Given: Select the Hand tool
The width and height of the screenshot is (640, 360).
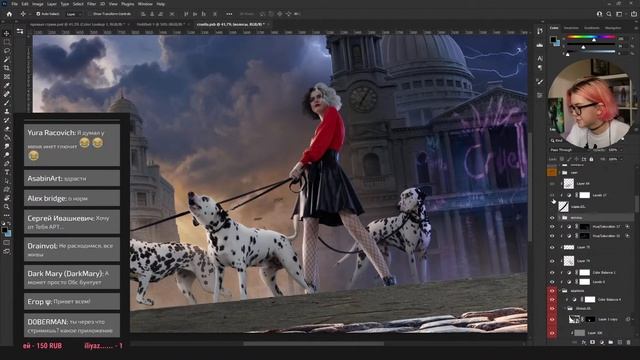Looking at the screenshot, I should pyautogui.click(x=7, y=198).
